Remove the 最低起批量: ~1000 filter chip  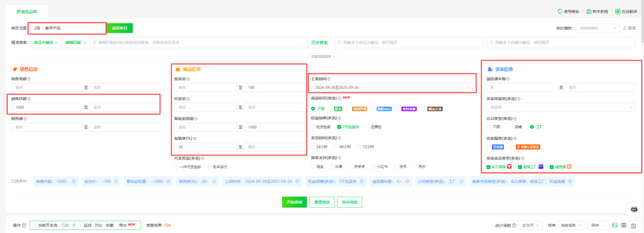click(168, 181)
